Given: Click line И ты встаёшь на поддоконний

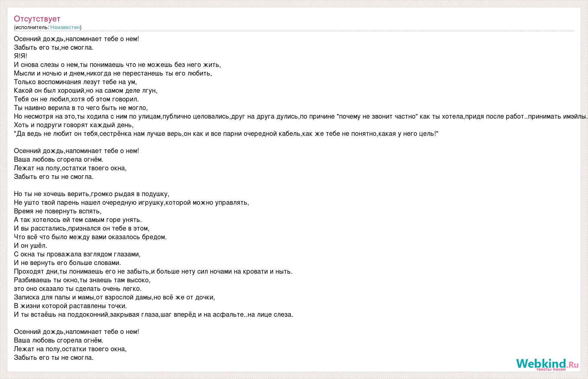Looking at the screenshot, I should (154, 314).
